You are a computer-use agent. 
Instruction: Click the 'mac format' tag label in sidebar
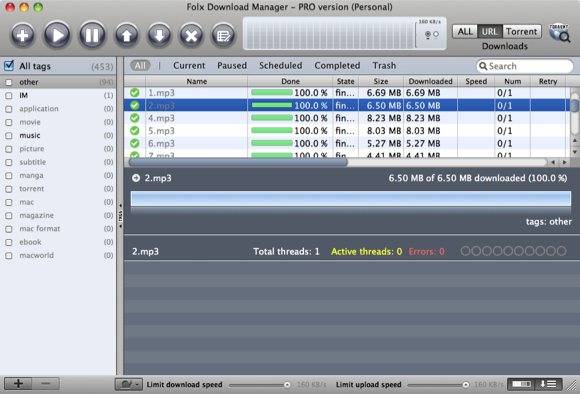pyautogui.click(x=40, y=229)
